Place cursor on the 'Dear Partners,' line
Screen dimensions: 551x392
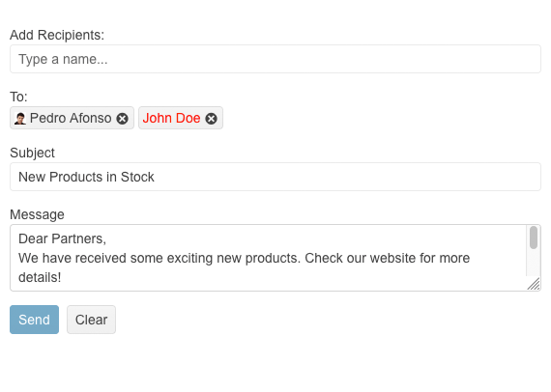[62, 238]
